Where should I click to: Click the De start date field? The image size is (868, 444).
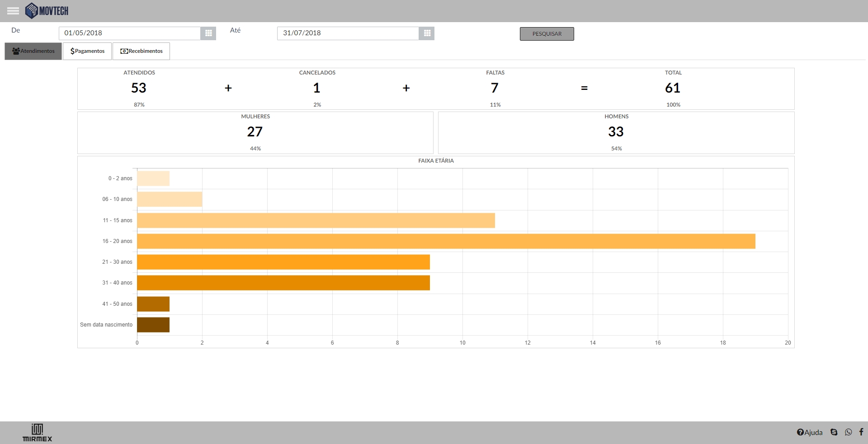(x=129, y=33)
